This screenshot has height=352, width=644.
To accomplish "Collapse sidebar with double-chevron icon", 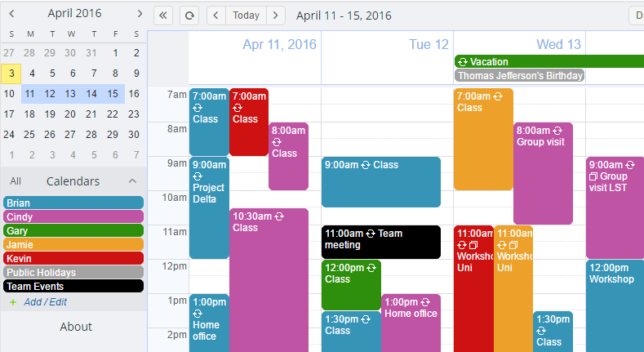I will coord(163,16).
